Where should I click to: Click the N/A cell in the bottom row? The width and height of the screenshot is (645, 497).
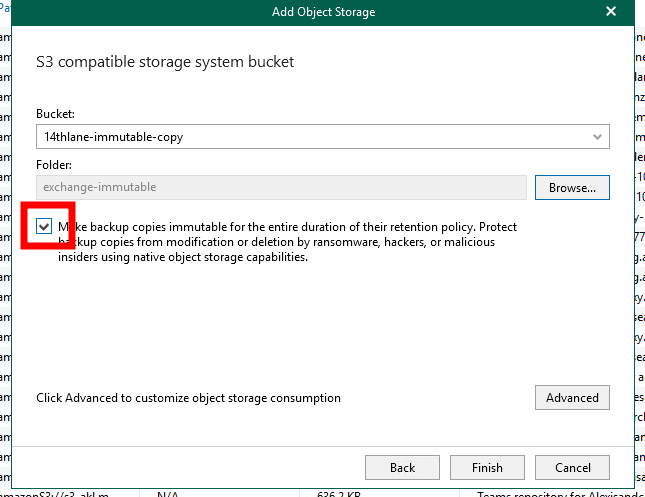(x=167, y=494)
